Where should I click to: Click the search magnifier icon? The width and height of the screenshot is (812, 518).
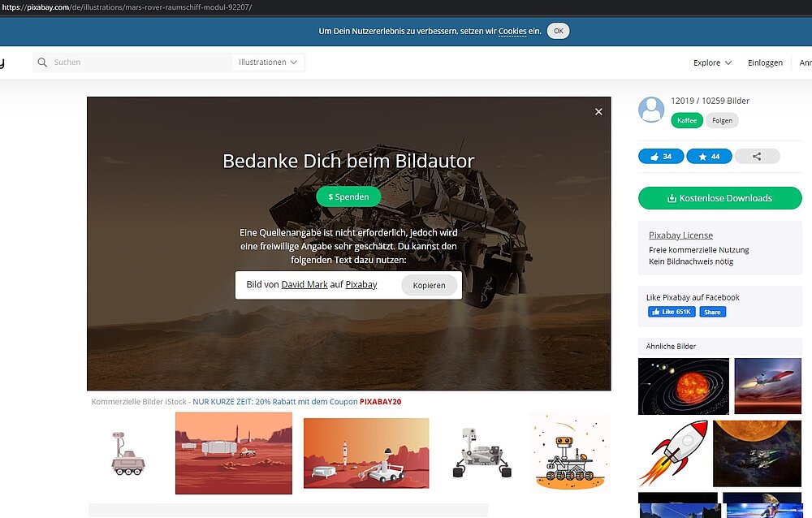click(42, 63)
